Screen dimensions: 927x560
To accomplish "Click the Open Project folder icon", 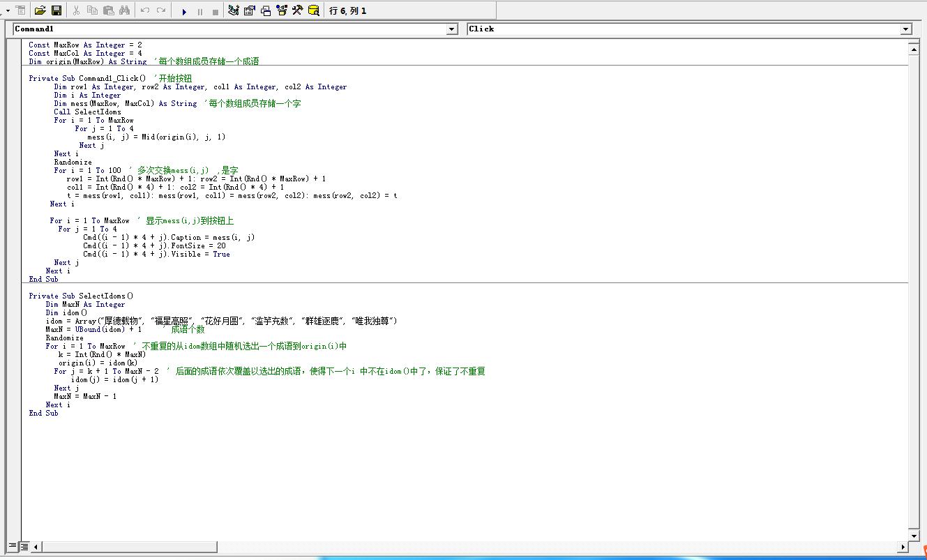I will click(x=40, y=10).
